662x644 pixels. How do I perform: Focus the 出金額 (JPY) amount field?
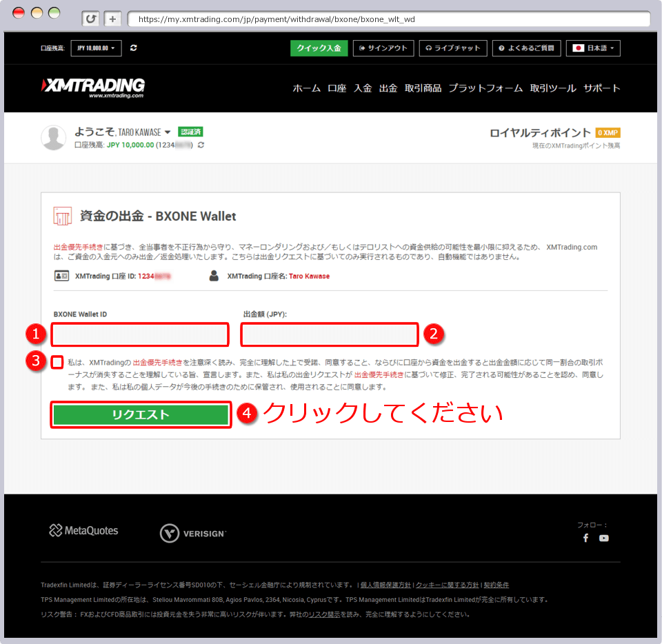click(x=330, y=335)
